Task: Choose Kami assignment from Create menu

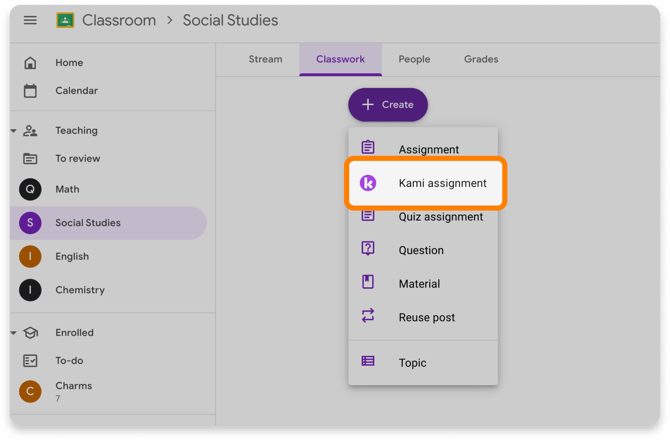Action: (426, 183)
